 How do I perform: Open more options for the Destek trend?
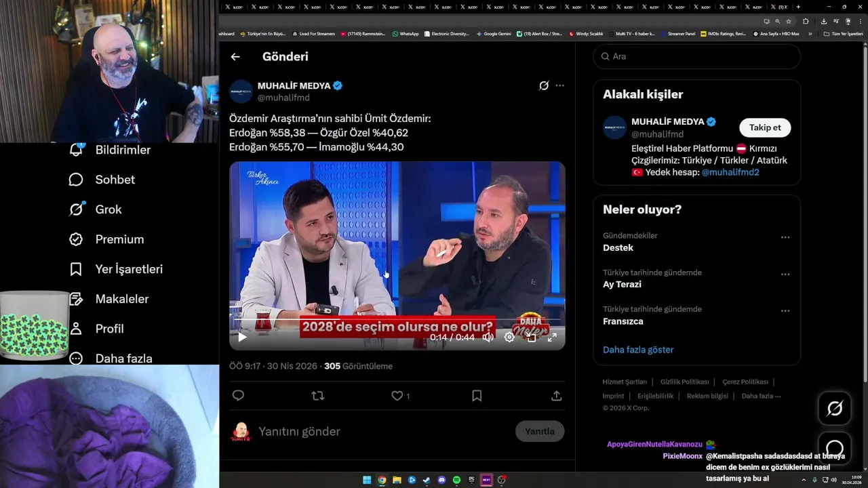click(785, 237)
